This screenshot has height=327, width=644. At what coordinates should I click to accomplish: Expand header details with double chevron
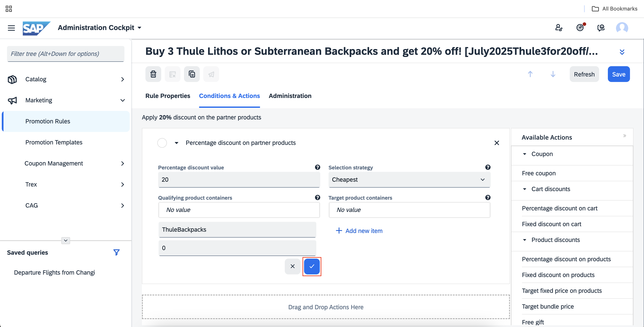click(x=622, y=52)
